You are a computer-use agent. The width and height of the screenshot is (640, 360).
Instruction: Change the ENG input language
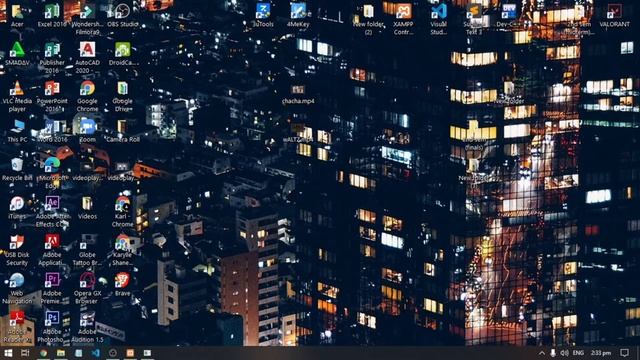[x=578, y=353]
